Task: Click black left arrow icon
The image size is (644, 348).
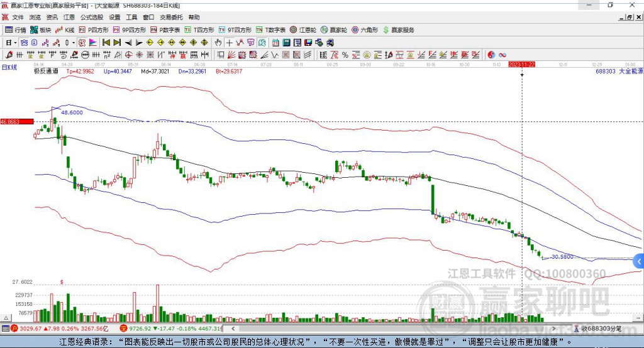Action: [128, 43]
